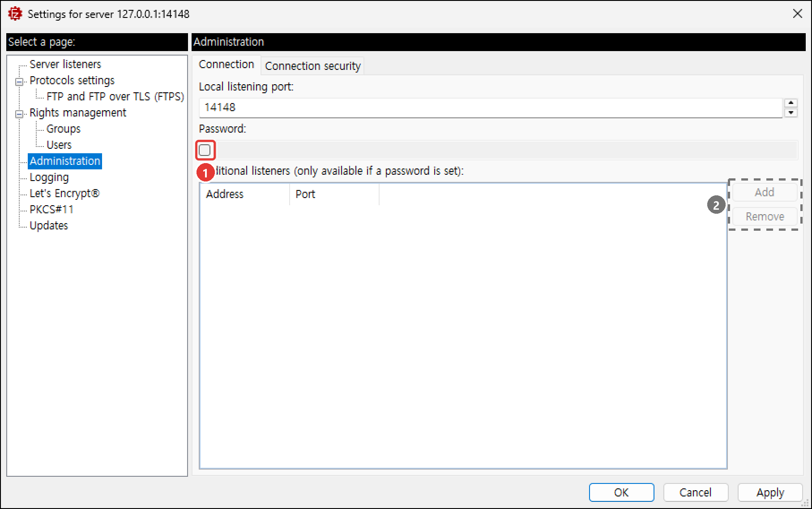Collapse the Protocols settings tree node
The height and width of the screenshot is (509, 812).
point(19,82)
